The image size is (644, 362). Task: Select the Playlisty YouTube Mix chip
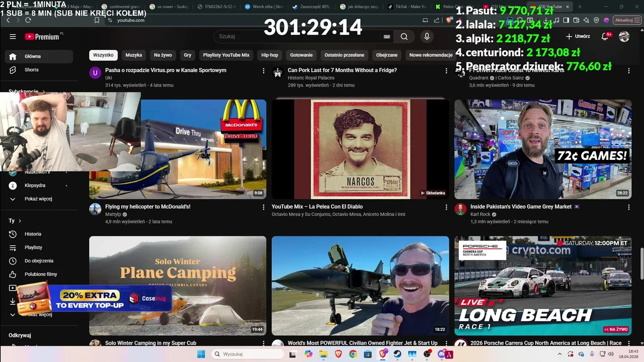click(x=226, y=55)
